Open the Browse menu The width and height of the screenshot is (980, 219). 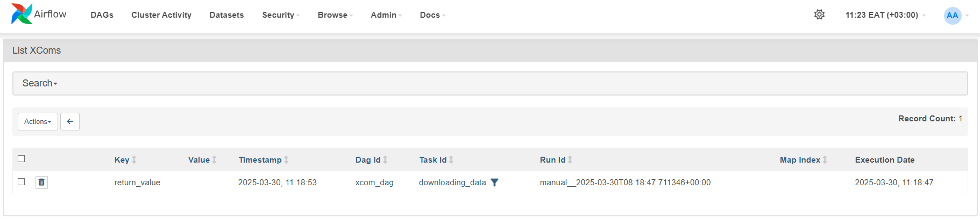tap(335, 15)
